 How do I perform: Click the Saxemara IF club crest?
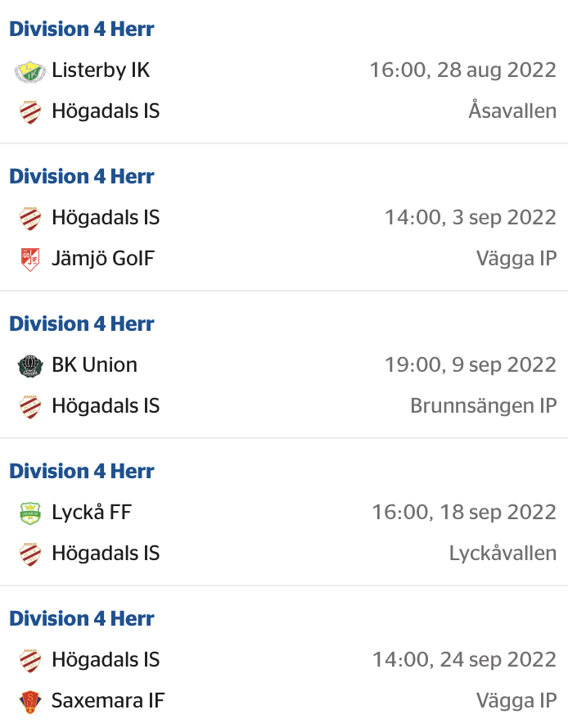click(30, 701)
